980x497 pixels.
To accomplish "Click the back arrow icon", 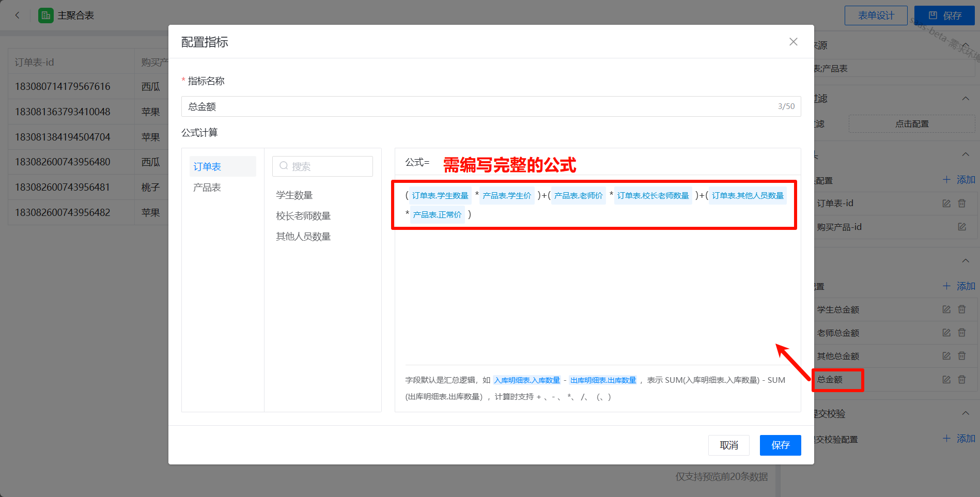I will click(18, 15).
